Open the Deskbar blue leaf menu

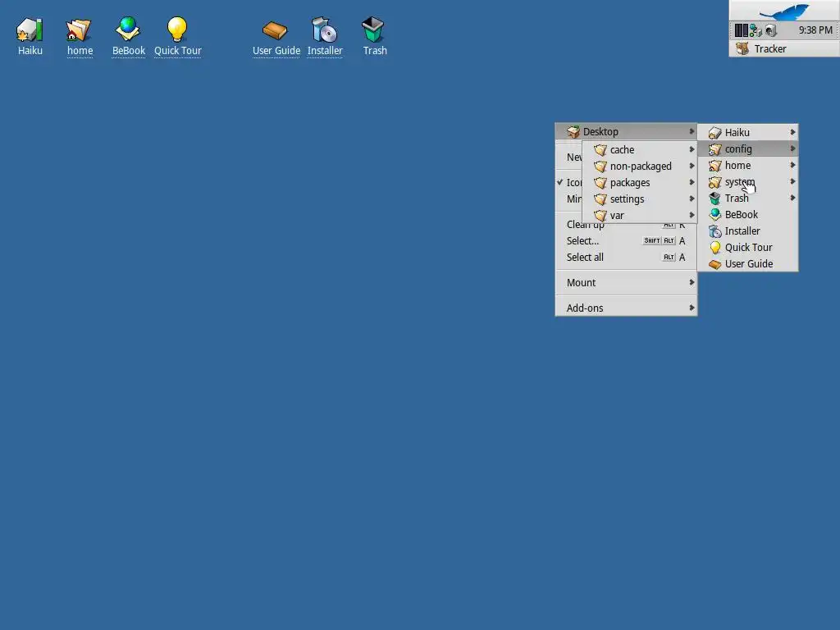[x=784, y=11]
